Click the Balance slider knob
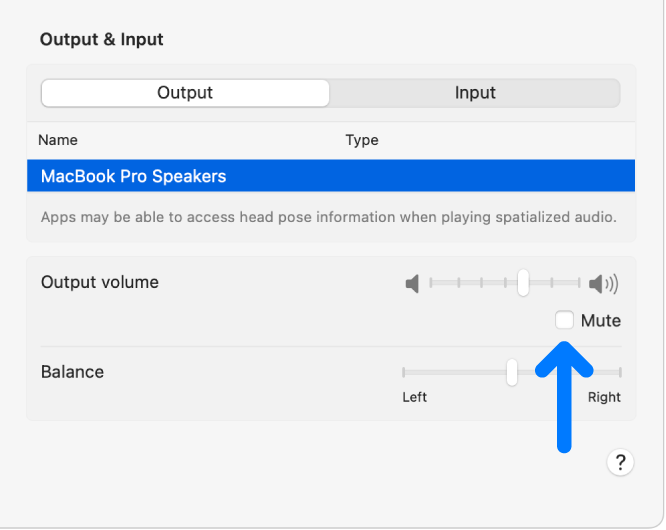This screenshot has height=530, width=666. pos(512,372)
